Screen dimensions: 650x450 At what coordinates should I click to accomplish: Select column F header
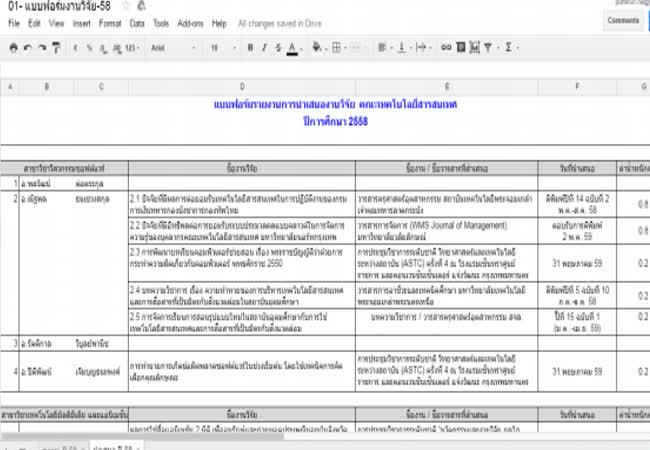point(577,87)
